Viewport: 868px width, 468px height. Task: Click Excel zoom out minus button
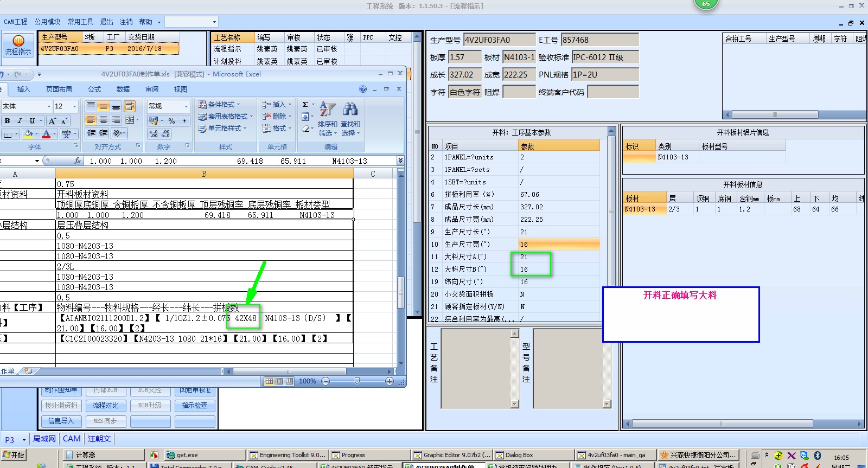coord(325,381)
